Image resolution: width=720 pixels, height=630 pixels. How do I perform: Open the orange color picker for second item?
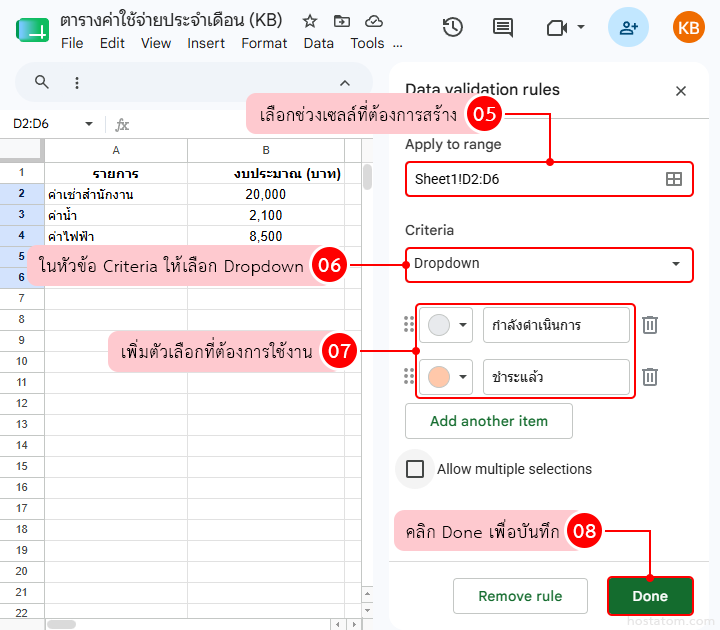pyautogui.click(x=446, y=377)
